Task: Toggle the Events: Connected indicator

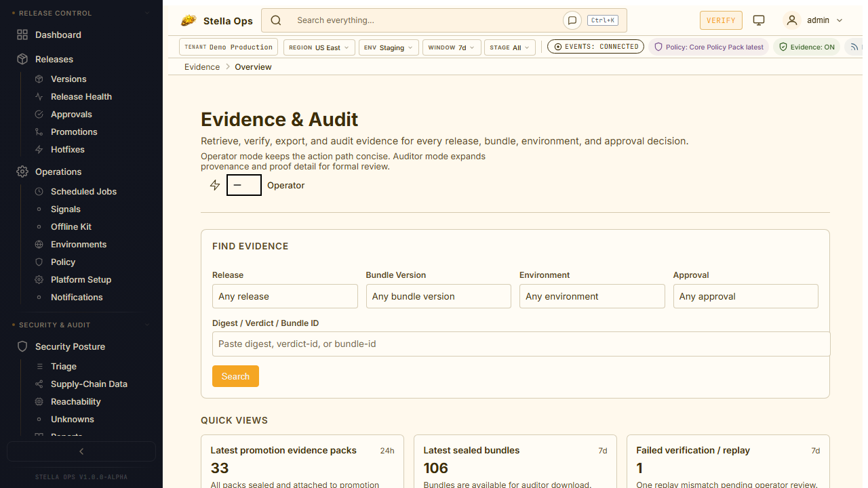Action: (595, 47)
